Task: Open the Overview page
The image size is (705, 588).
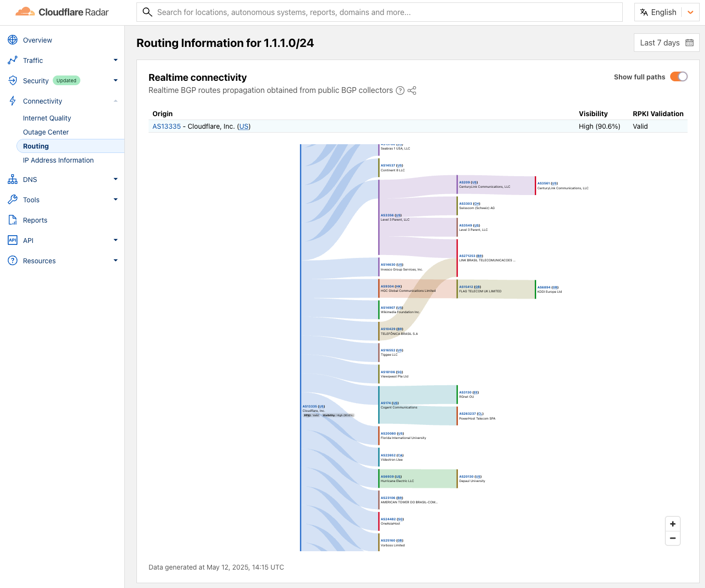Action: click(x=38, y=40)
